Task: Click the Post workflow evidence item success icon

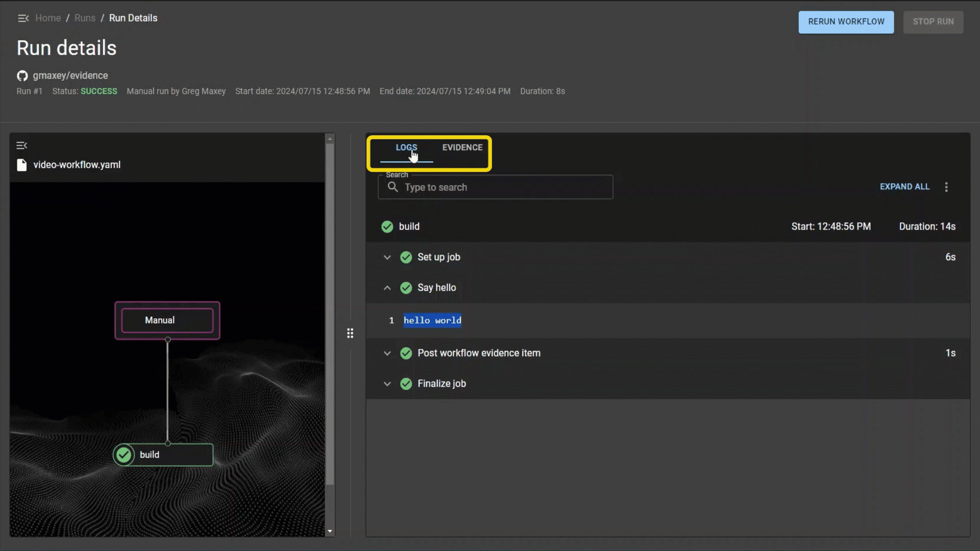Action: click(406, 353)
